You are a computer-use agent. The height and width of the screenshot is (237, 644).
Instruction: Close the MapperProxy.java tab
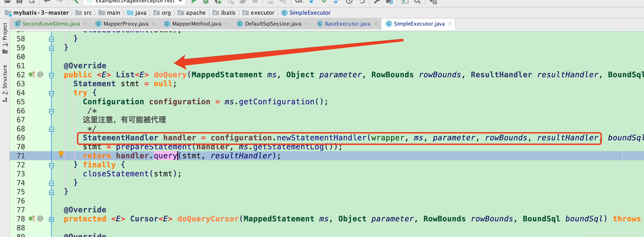click(154, 23)
